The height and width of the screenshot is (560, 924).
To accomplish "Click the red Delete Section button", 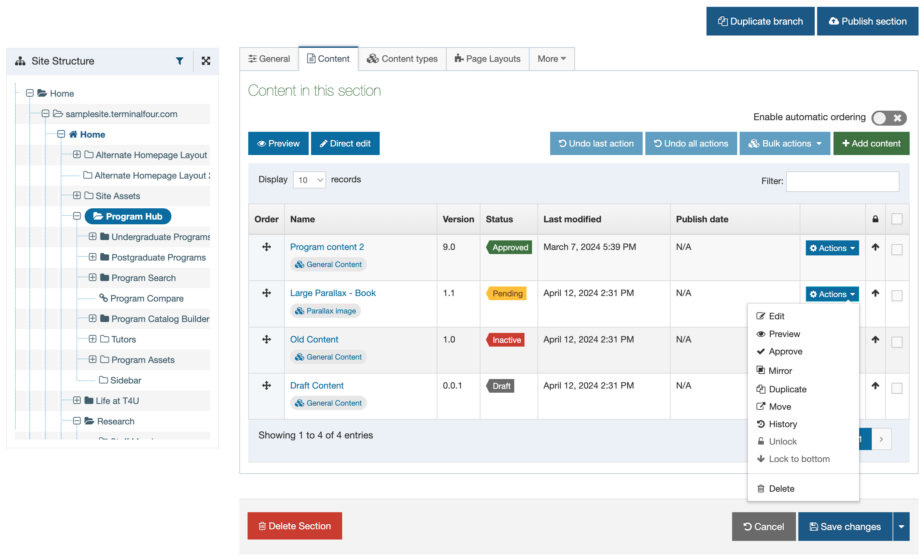I will click(x=295, y=526).
